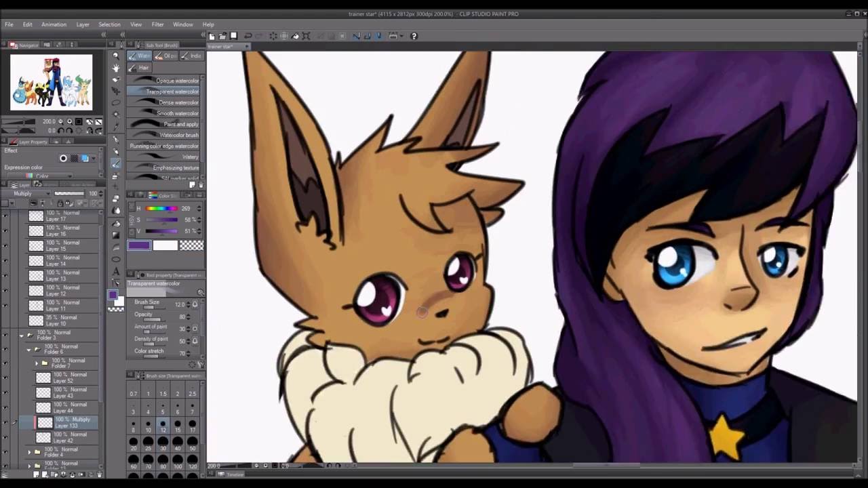Choose Opaque watercolor brush
Image resolution: width=868 pixels, height=488 pixels.
click(x=163, y=81)
